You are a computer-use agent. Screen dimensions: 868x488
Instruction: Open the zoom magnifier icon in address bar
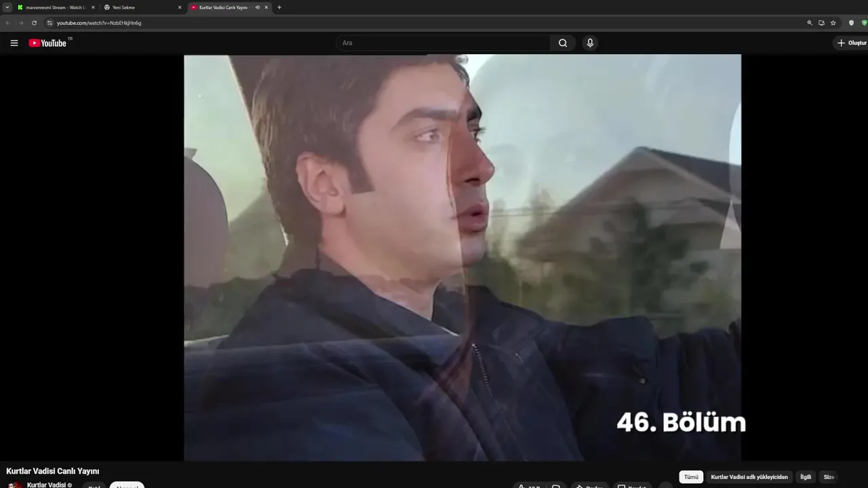[x=810, y=22]
